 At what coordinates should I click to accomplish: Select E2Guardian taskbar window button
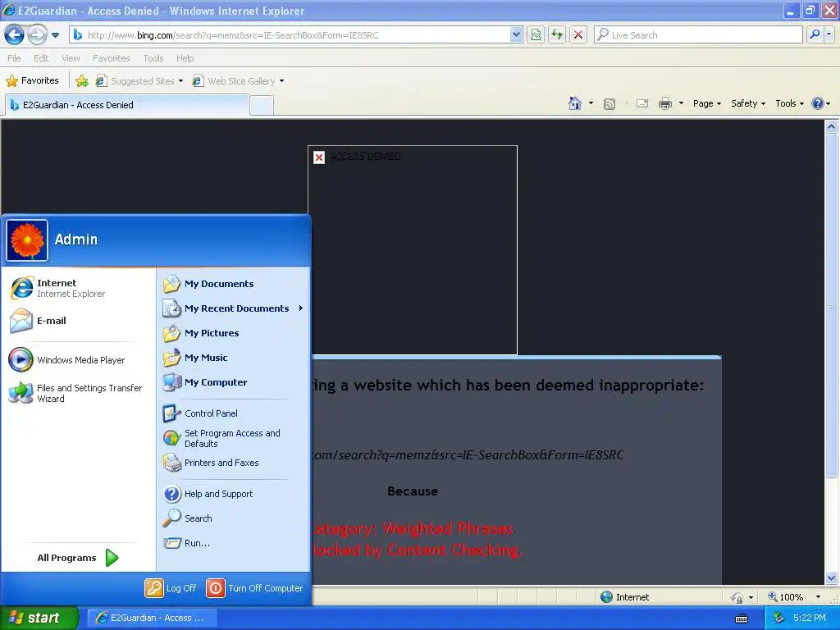[x=151, y=618]
